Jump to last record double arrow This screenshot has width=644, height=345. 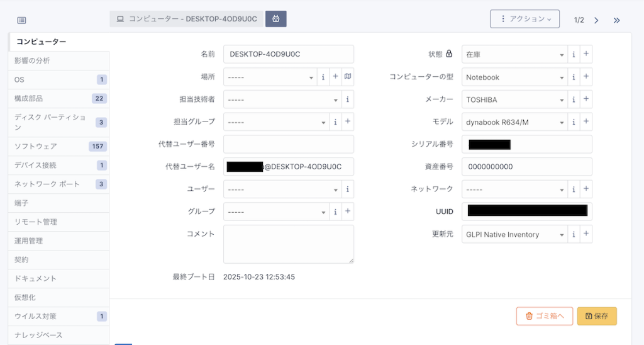tap(616, 20)
